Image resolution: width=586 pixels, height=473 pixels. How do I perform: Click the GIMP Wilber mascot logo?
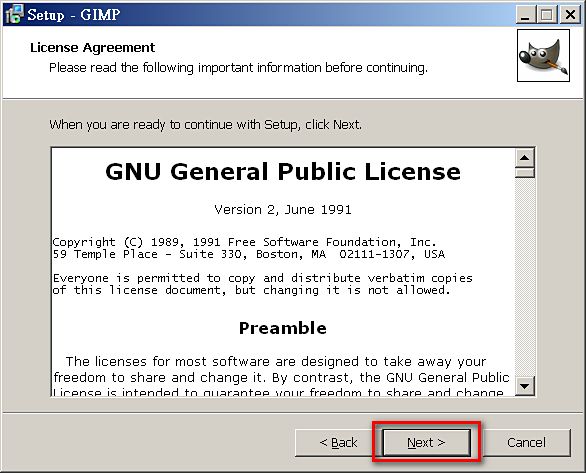coord(543,56)
